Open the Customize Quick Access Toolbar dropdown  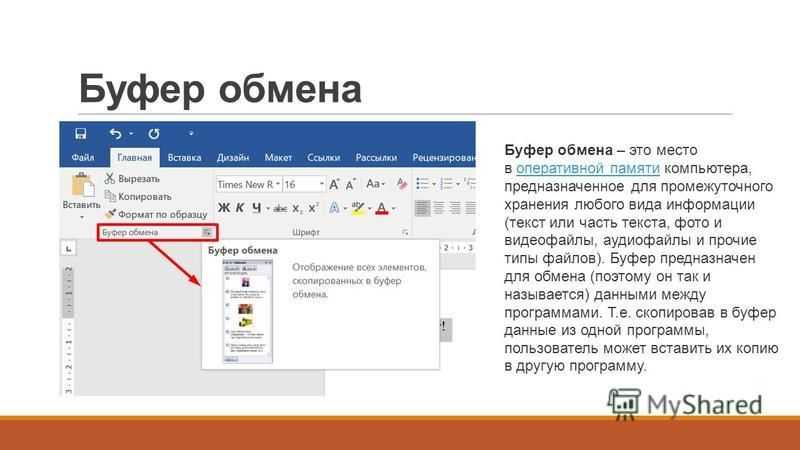coord(191,134)
